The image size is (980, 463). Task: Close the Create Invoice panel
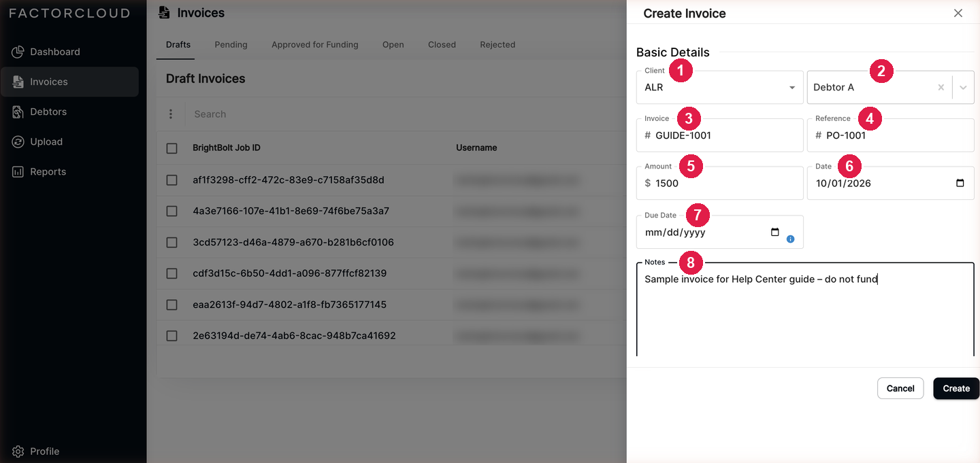[x=958, y=13]
